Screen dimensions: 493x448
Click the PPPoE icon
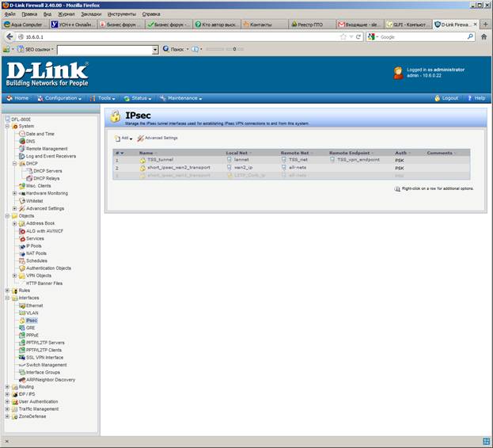[x=22, y=336]
